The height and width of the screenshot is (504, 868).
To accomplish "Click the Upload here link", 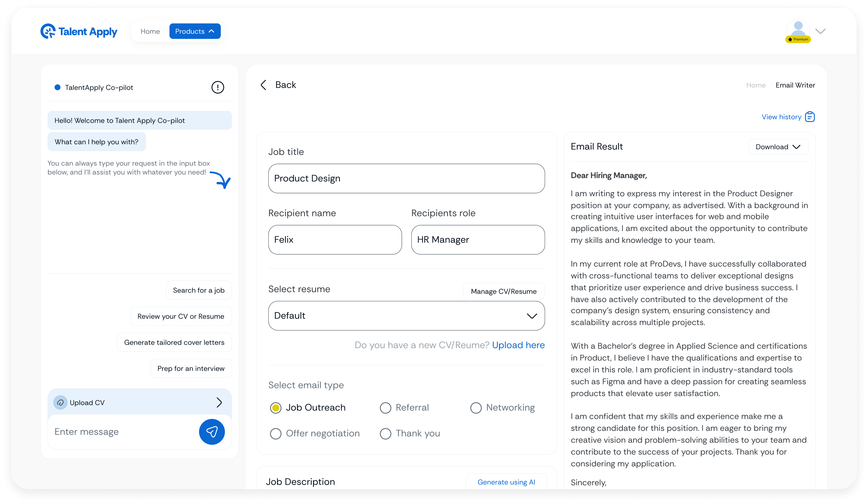I will [518, 345].
